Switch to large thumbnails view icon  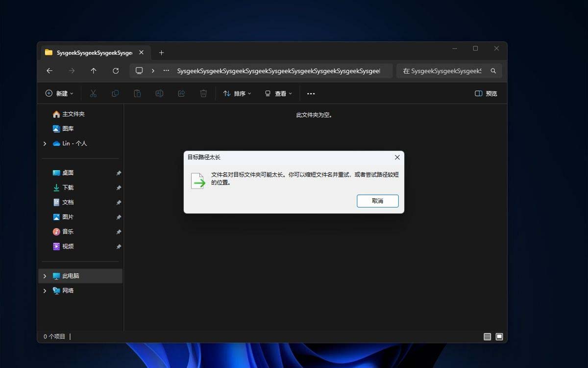499,337
